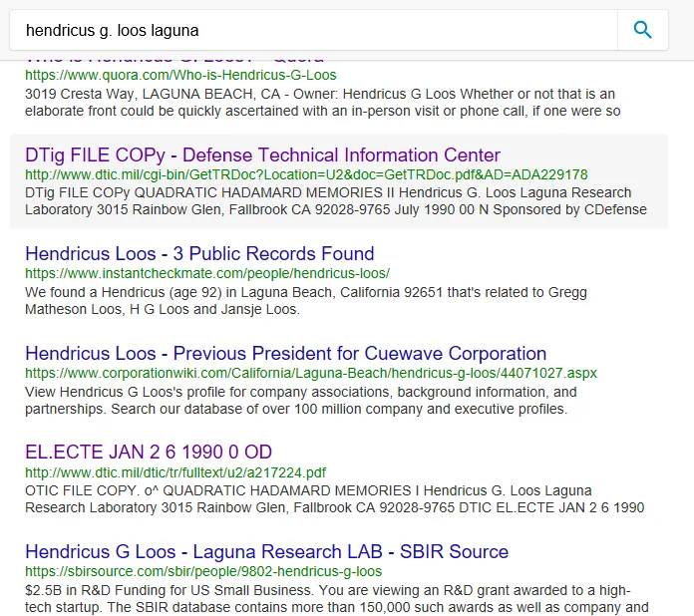Click snippet '$2.5B in R&D Funding for US Small Business'
This screenshot has height=616, width=694.
(169, 590)
